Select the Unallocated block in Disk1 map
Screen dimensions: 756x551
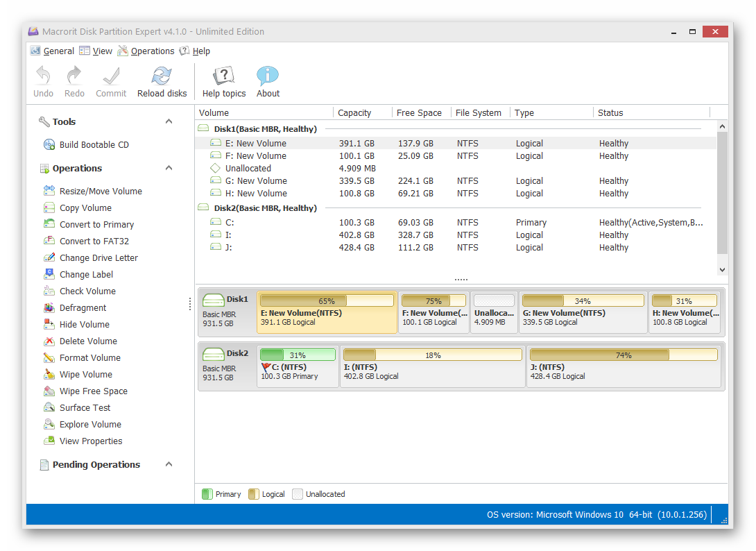tap(494, 312)
